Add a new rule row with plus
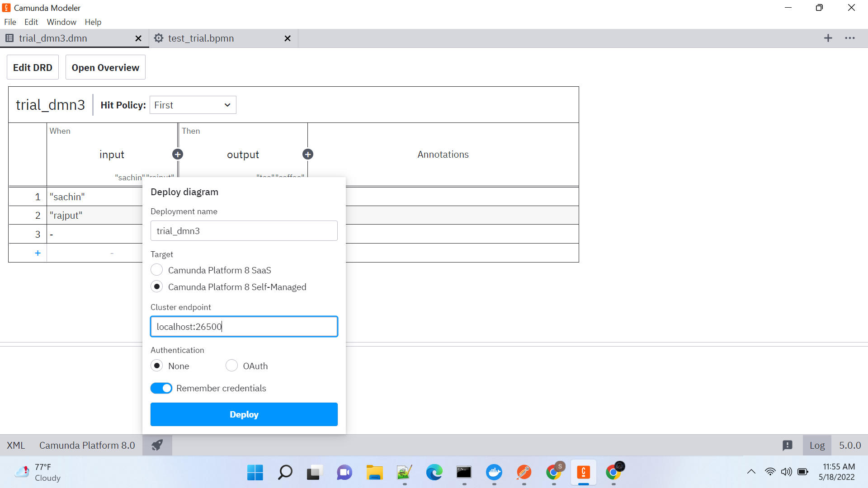868x488 pixels. pyautogui.click(x=38, y=253)
